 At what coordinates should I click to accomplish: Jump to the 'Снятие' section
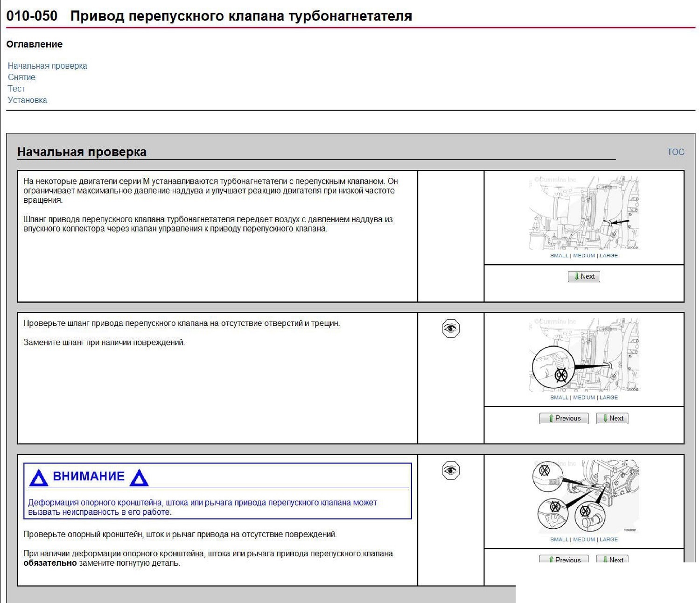[21, 77]
